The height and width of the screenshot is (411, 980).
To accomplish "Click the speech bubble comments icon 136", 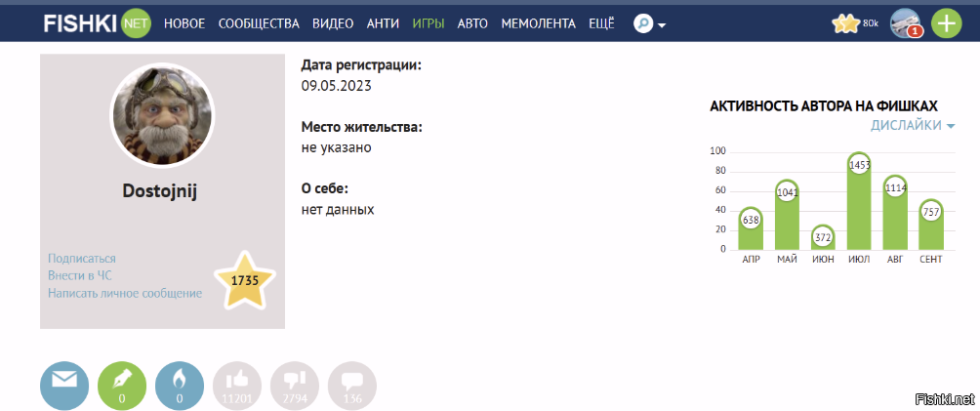I will 352,385.
